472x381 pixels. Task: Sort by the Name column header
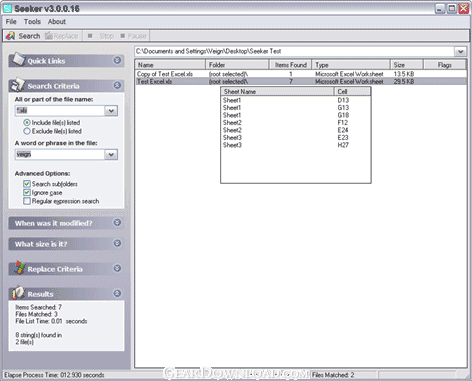[x=170, y=65]
